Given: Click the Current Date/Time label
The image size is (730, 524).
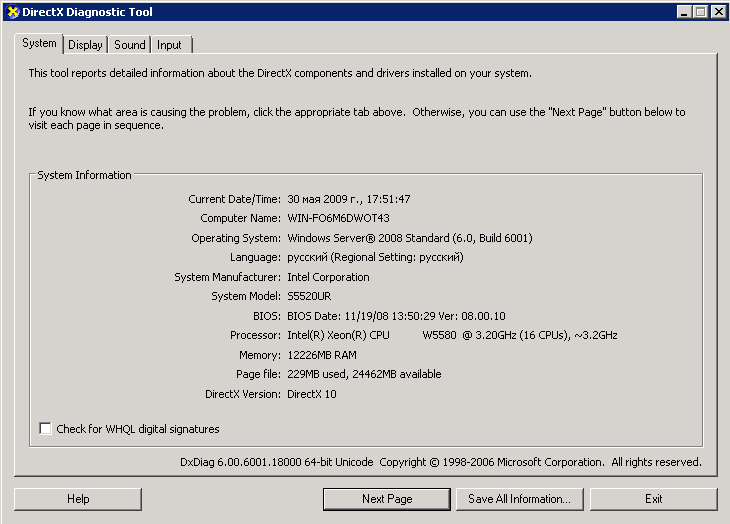Looking at the screenshot, I should (x=234, y=199).
